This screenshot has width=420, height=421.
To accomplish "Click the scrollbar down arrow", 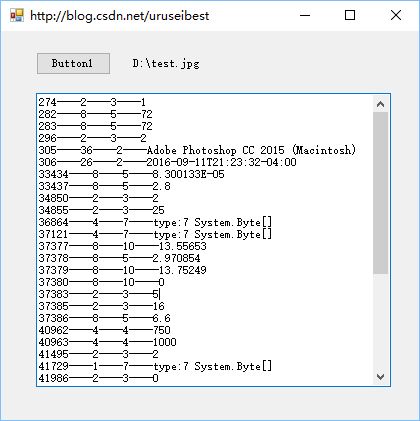I will tap(380, 377).
